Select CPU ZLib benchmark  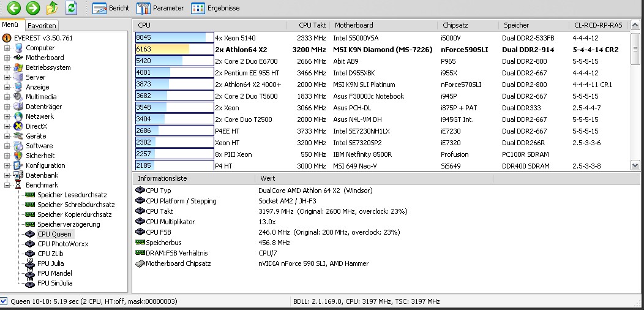click(x=52, y=254)
